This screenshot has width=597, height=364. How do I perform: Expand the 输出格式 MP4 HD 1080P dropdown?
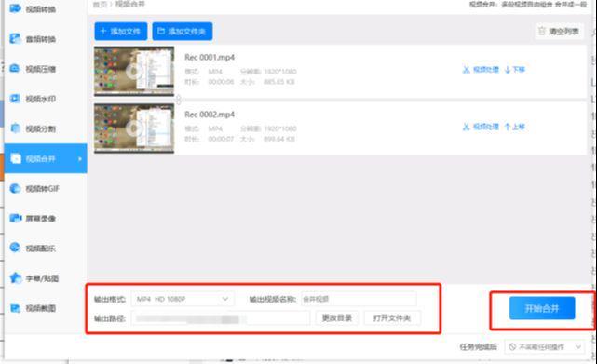pos(183,299)
